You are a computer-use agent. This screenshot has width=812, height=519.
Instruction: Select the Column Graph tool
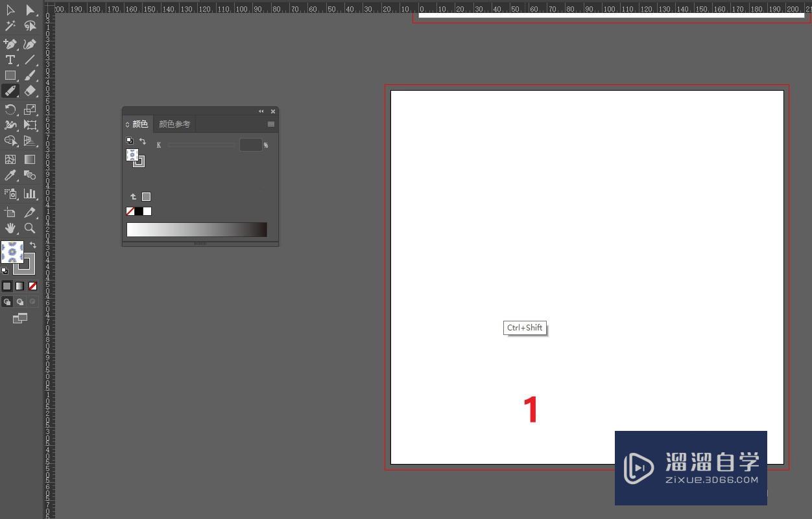point(30,193)
